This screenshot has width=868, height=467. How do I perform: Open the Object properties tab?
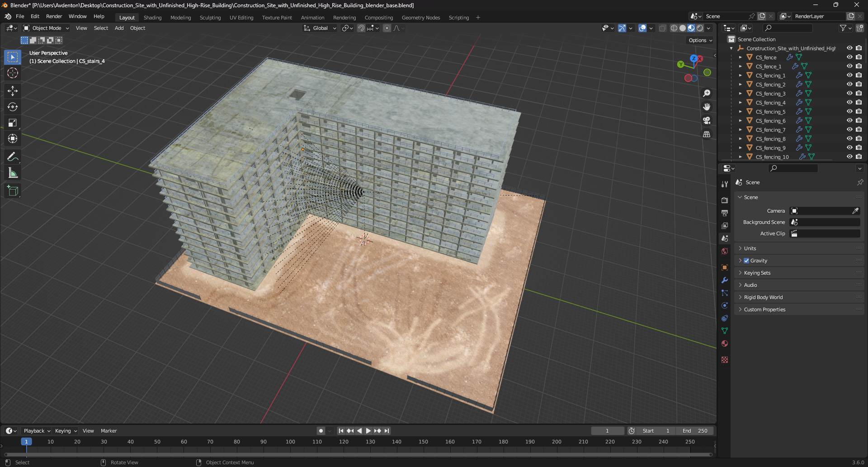(725, 267)
